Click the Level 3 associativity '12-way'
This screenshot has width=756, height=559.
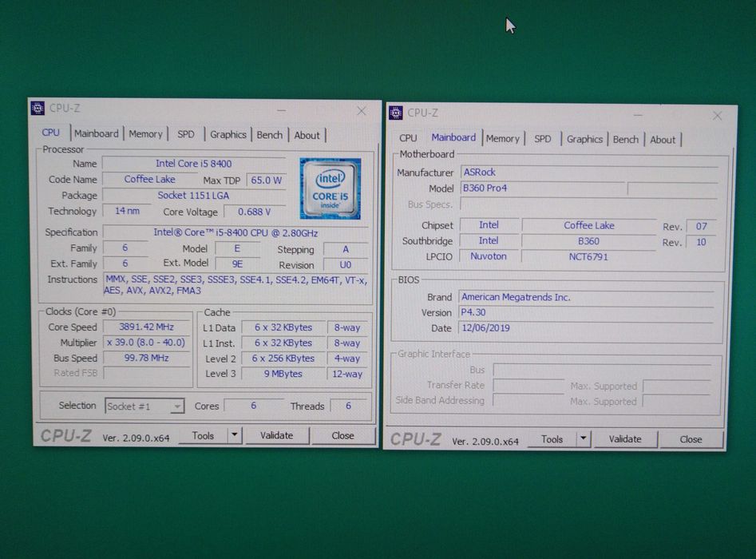click(x=347, y=374)
